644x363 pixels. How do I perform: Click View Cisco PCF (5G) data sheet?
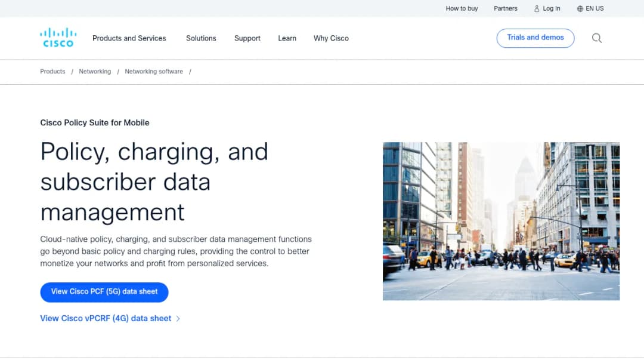click(x=104, y=292)
